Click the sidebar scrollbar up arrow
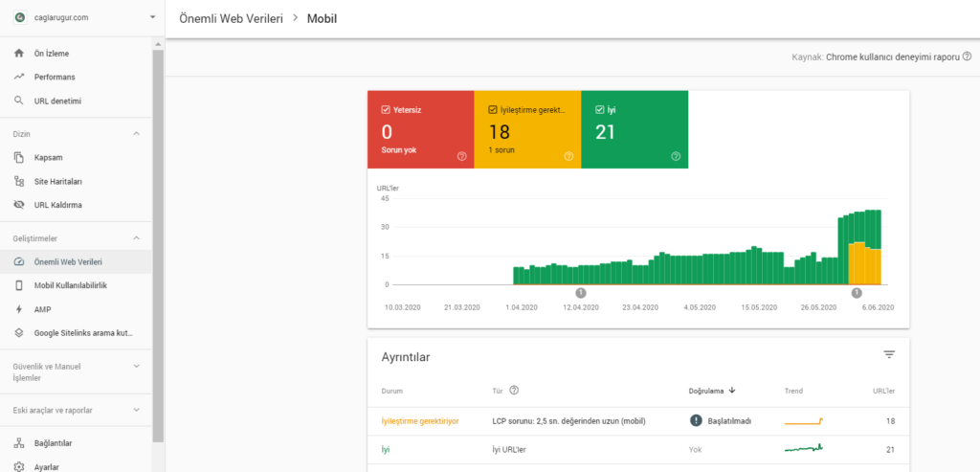Screen dimensions: 980x472 click(x=158, y=44)
